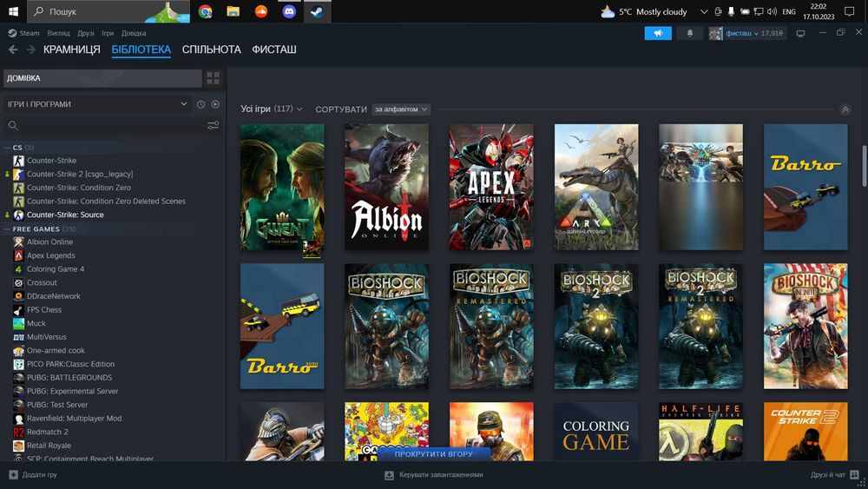
Task: Switch to the КРАМНИЦЯ tab
Action: 72,50
